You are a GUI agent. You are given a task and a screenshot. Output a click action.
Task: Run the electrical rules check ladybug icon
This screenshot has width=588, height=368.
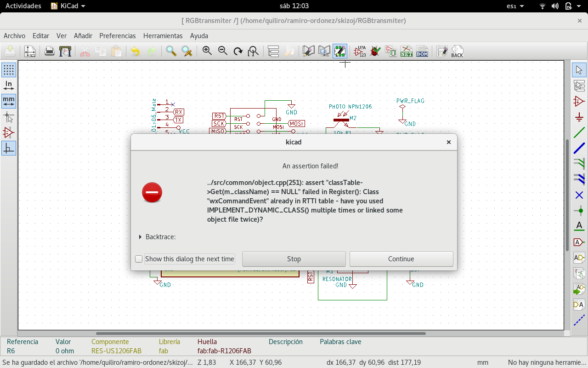point(375,51)
